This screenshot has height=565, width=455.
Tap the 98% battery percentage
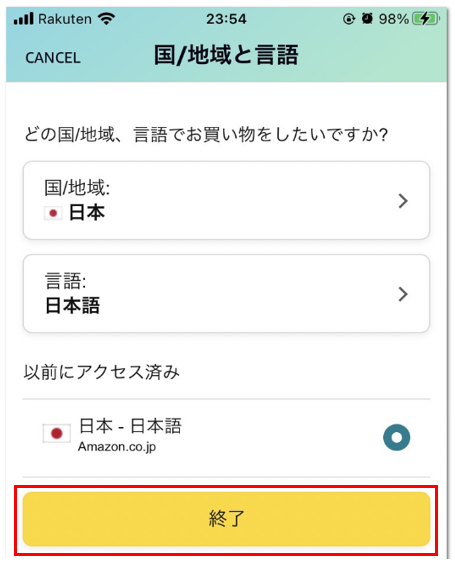394,19
